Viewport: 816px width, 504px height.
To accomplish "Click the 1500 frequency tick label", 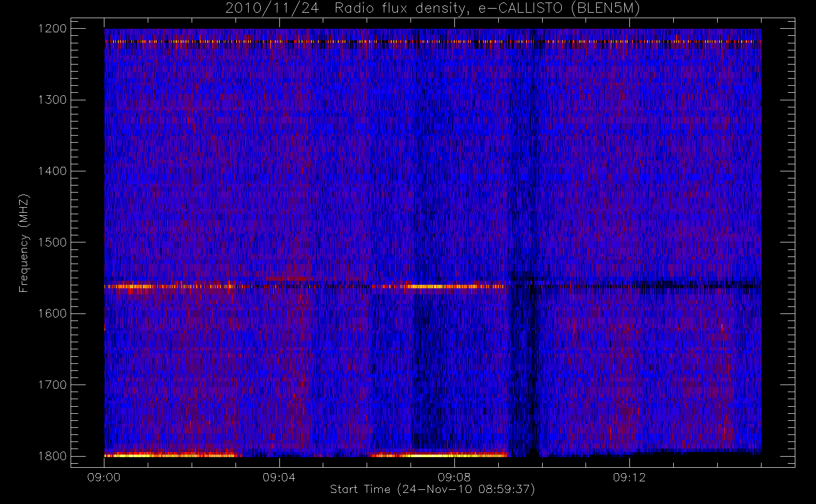I will [52, 242].
